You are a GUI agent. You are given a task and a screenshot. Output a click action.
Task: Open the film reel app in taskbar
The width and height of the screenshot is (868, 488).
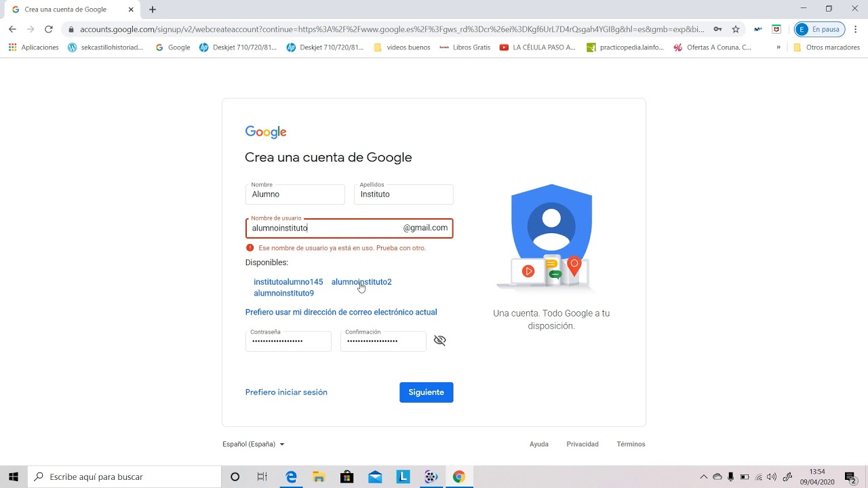pos(431,477)
